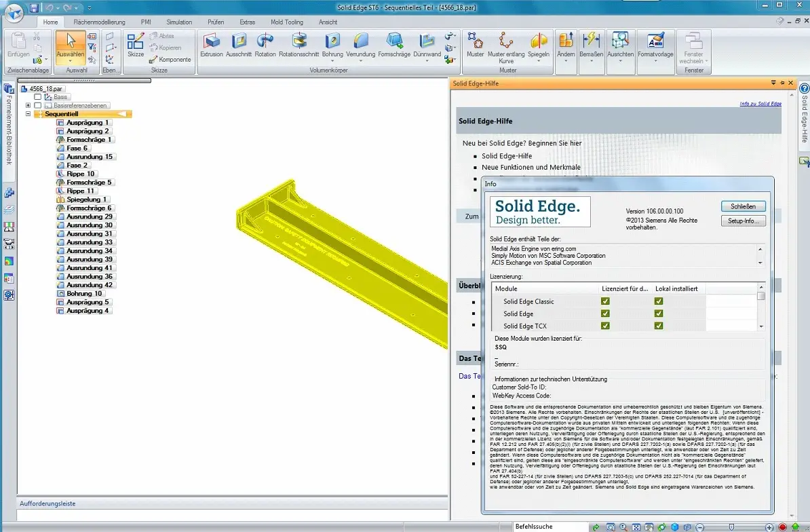
Task: Open the Verrundung dropdown arrow
Action: tap(361, 61)
